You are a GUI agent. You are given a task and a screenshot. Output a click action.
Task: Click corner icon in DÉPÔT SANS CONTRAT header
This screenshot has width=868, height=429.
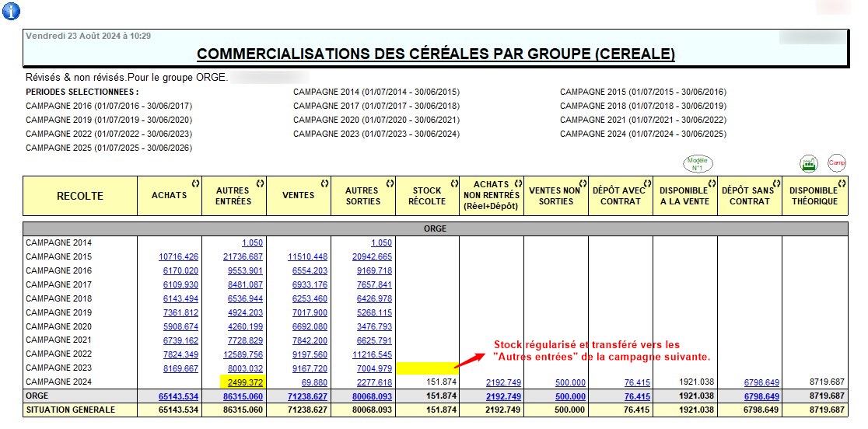click(777, 183)
